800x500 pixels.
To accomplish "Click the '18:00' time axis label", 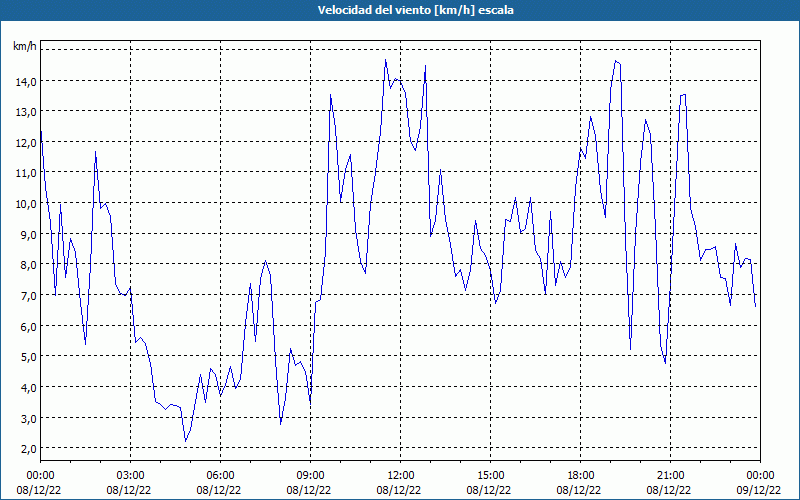I will click(x=580, y=476).
